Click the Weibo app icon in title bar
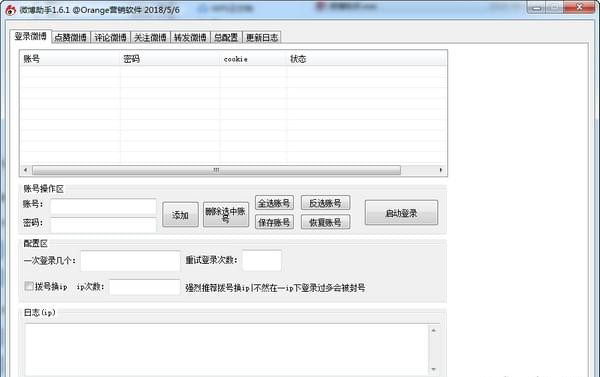The width and height of the screenshot is (600, 377). pos(10,10)
